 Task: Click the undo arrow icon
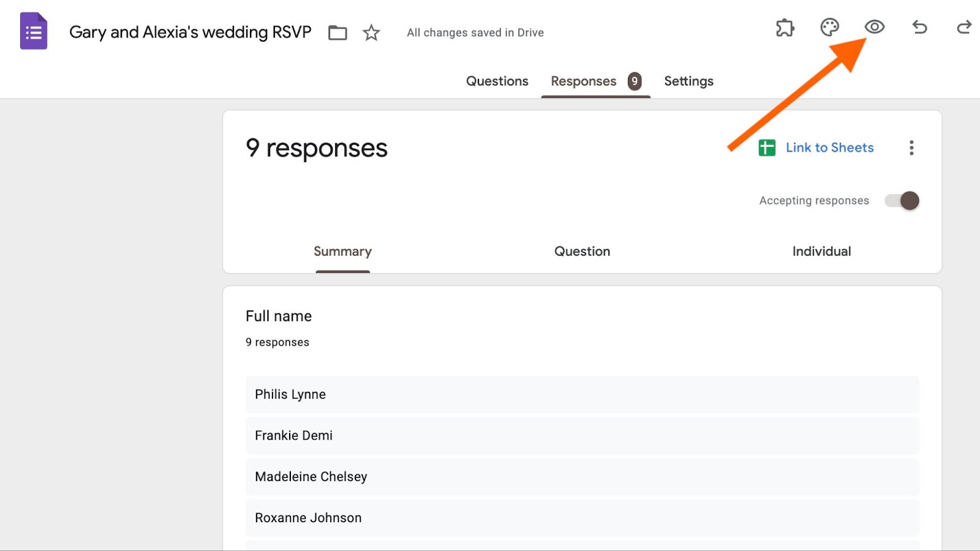click(x=919, y=27)
